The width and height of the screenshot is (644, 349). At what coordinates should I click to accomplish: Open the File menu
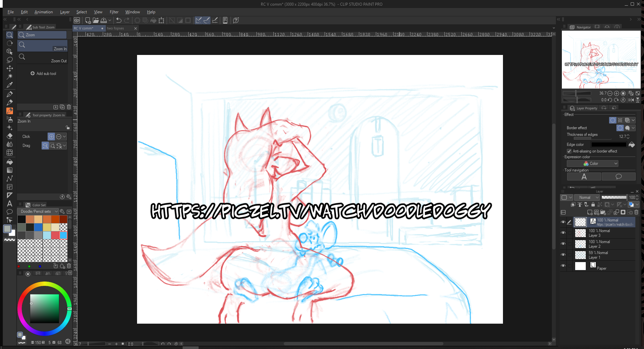[x=11, y=12]
